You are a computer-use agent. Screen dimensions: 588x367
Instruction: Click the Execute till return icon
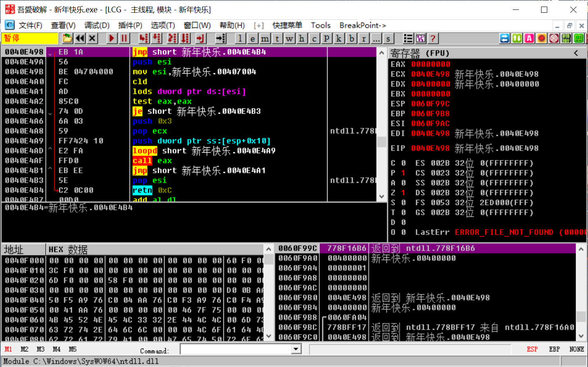200,38
